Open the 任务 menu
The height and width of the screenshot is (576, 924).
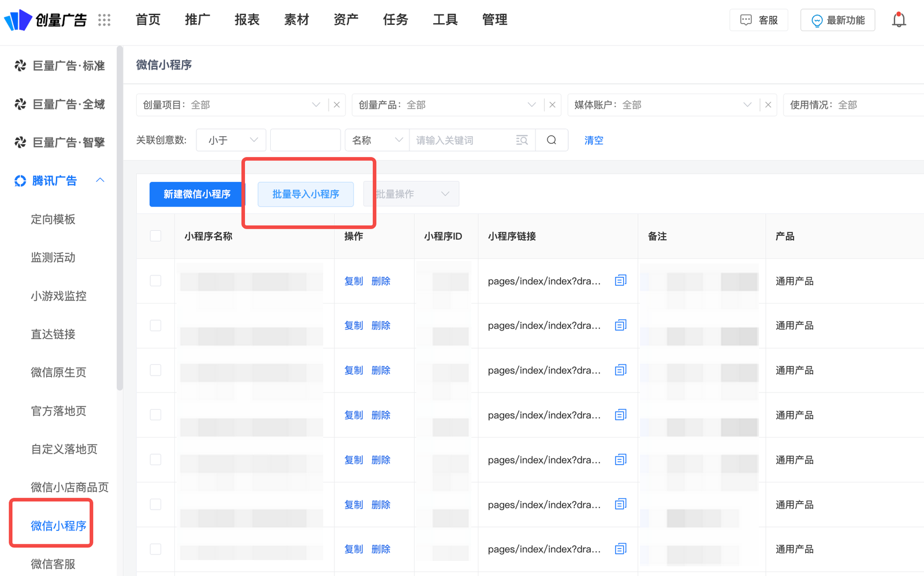click(396, 20)
